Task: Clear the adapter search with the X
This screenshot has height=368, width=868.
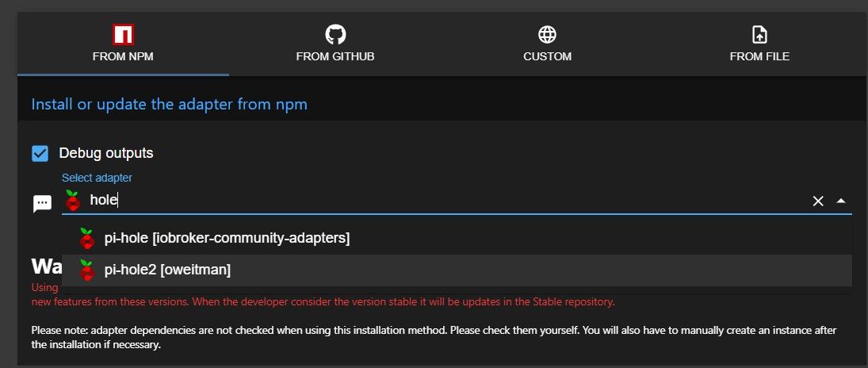Action: [817, 201]
